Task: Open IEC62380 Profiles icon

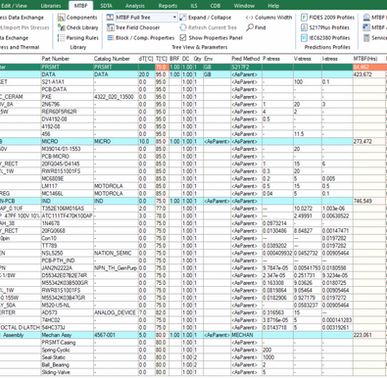Action: pyautogui.click(x=304, y=38)
